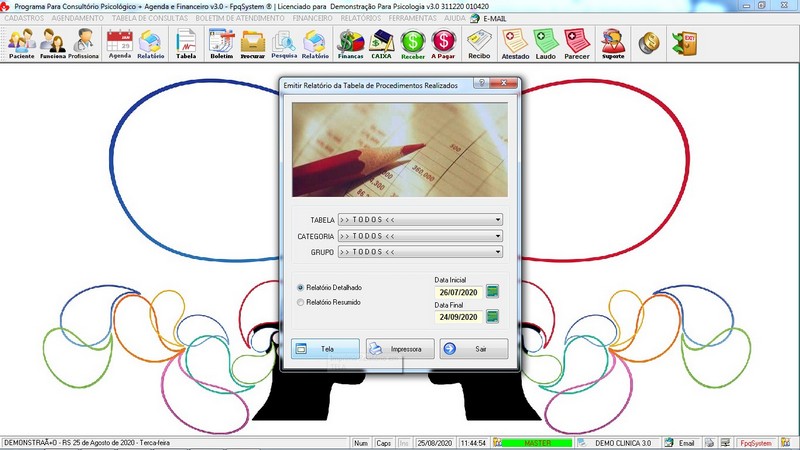Viewport: 800px width, 450px height.
Task: Click the Receber dollar icon
Action: (413, 43)
